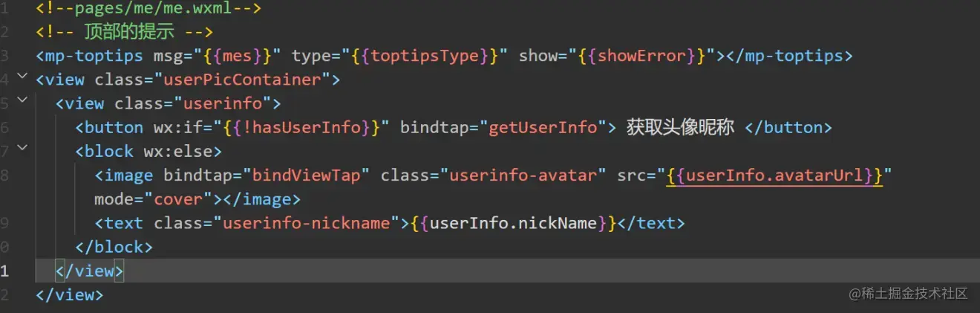The height and width of the screenshot is (313, 980).
Task: Click the final unindented </view> closing tag
Action: point(69,294)
